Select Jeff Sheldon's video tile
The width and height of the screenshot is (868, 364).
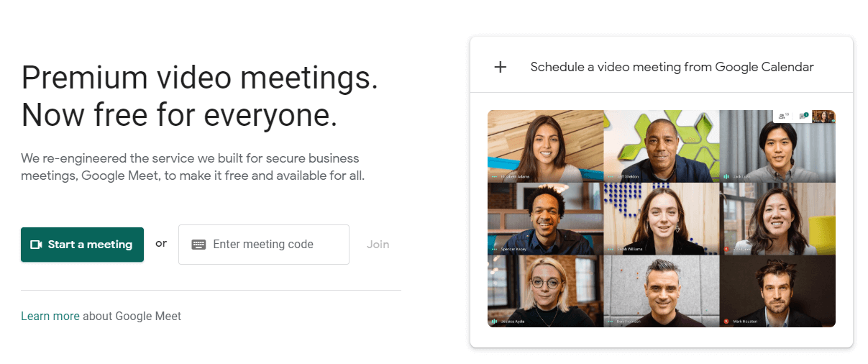(662, 146)
